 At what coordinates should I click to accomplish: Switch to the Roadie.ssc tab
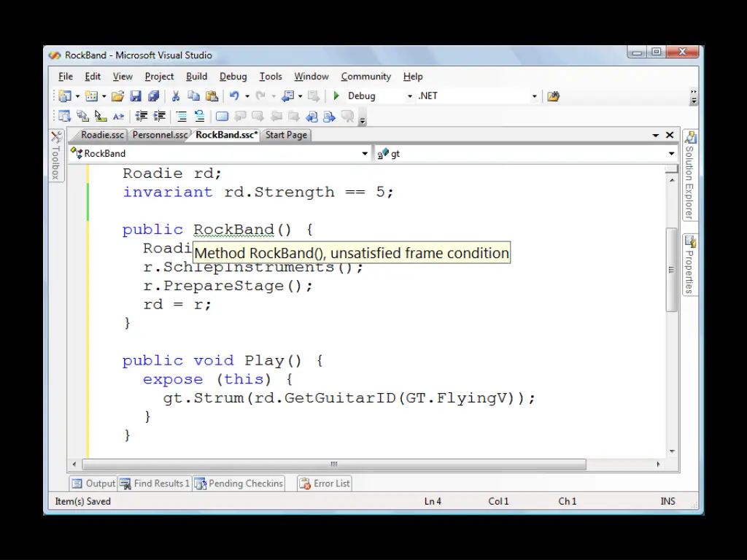[102, 135]
